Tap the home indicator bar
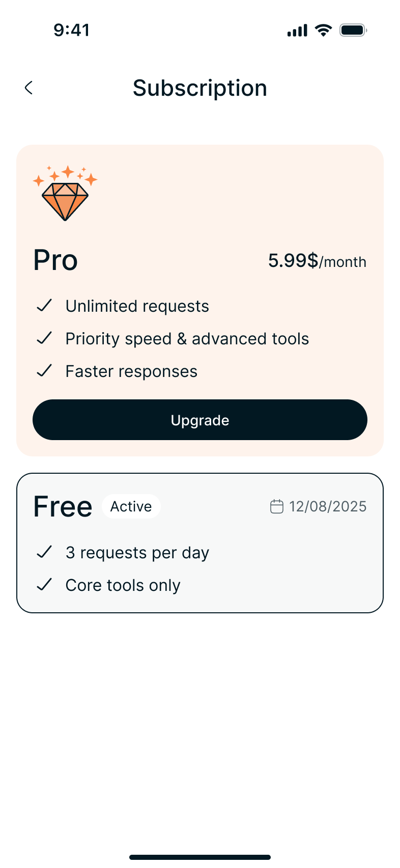The width and height of the screenshot is (400, 868). [200, 857]
